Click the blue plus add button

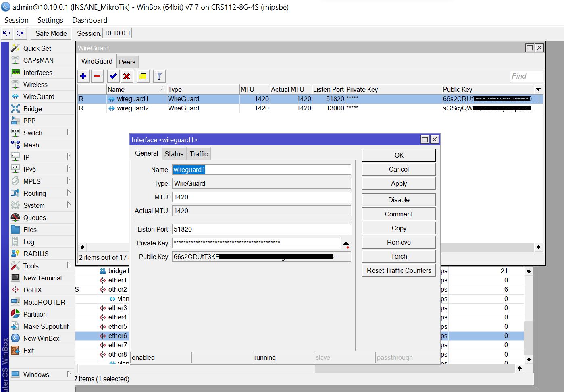click(x=83, y=76)
